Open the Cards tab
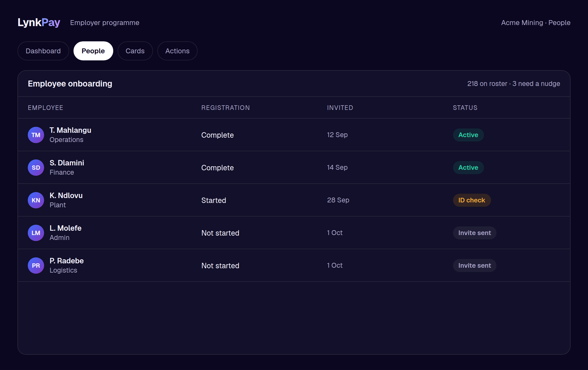 [x=135, y=51]
